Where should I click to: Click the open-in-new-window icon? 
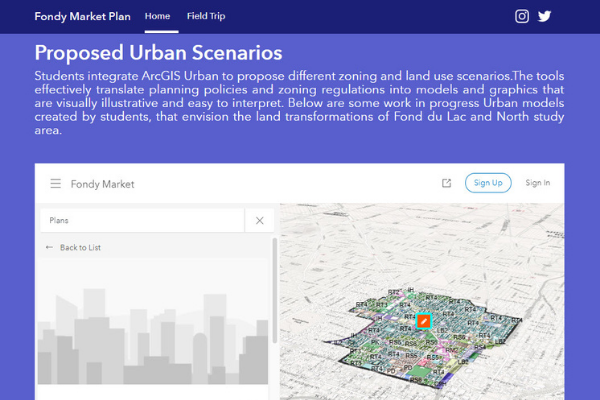446,183
